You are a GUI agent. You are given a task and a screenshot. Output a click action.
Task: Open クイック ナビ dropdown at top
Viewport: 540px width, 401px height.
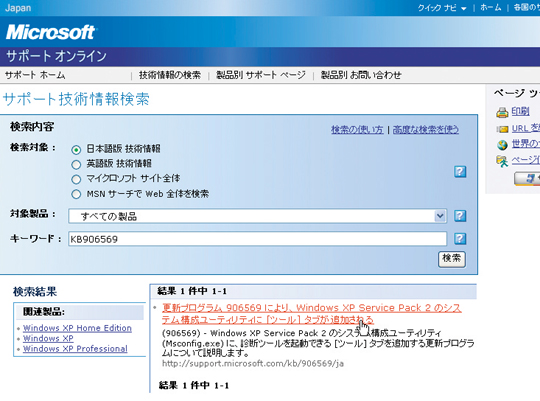pyautogui.click(x=442, y=8)
